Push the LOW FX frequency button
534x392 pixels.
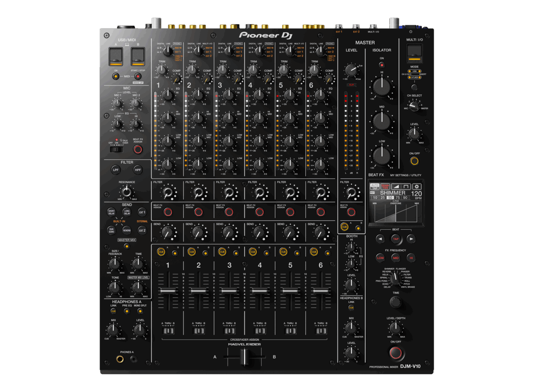380,258
